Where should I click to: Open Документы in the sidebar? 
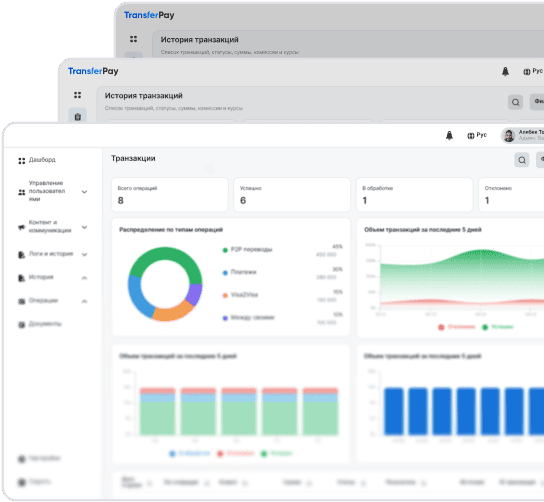tap(40, 324)
